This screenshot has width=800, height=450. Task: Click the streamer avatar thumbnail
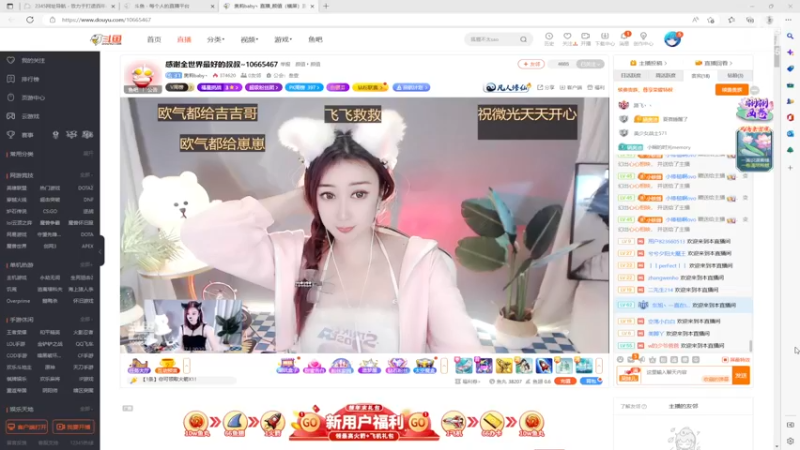[142, 76]
